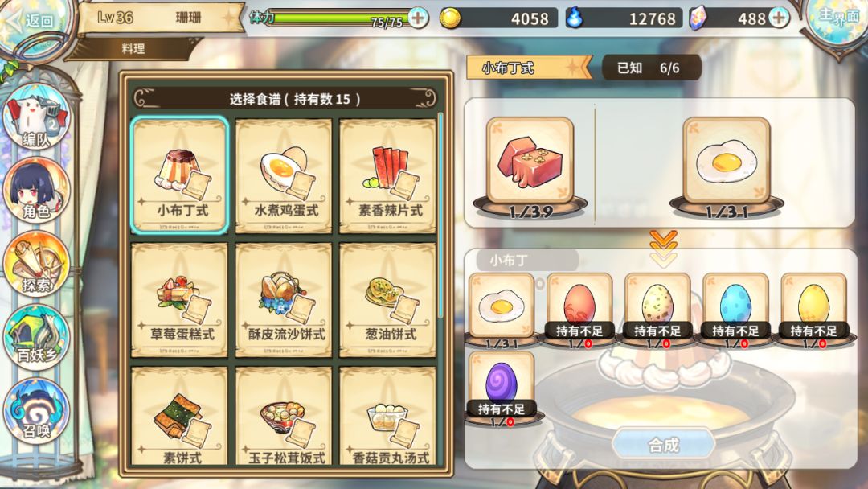Click the orange double-chevron expander arrows
The image size is (868, 489).
663,248
